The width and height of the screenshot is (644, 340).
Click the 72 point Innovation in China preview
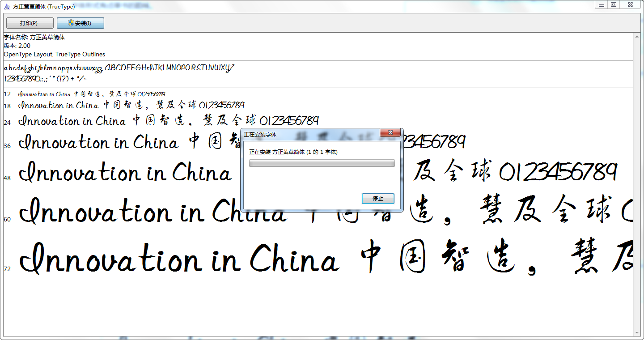coord(179,257)
